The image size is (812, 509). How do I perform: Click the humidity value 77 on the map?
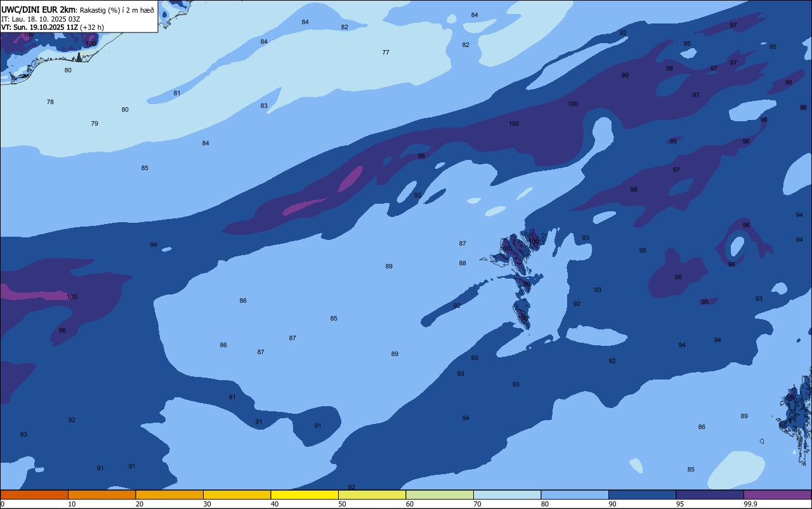tap(386, 52)
